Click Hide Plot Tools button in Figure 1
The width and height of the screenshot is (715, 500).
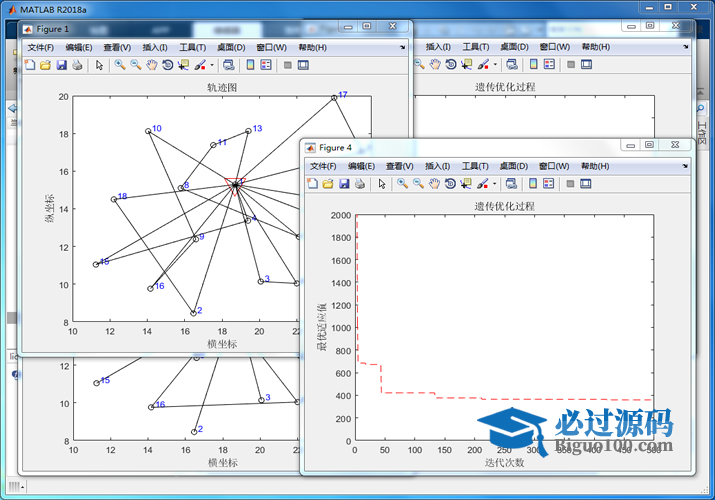click(287, 65)
